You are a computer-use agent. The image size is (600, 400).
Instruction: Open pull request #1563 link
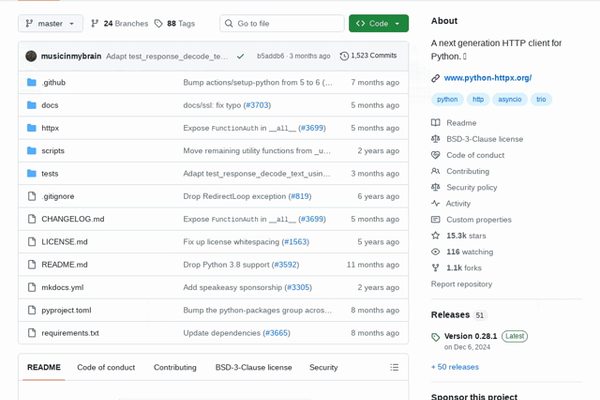pyautogui.click(x=295, y=242)
